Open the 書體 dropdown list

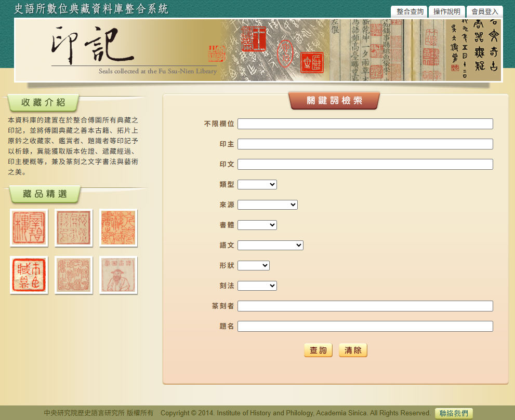pos(257,225)
